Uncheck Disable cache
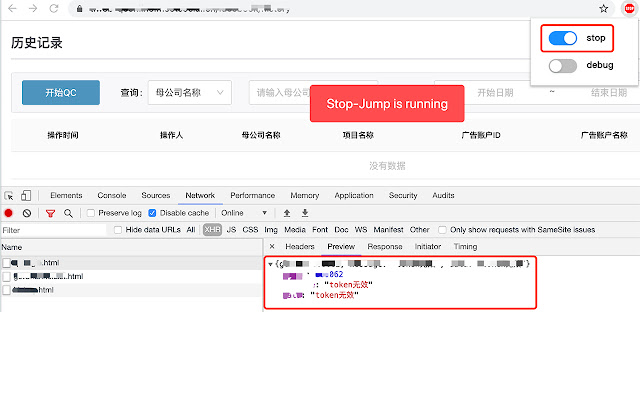 click(152, 213)
